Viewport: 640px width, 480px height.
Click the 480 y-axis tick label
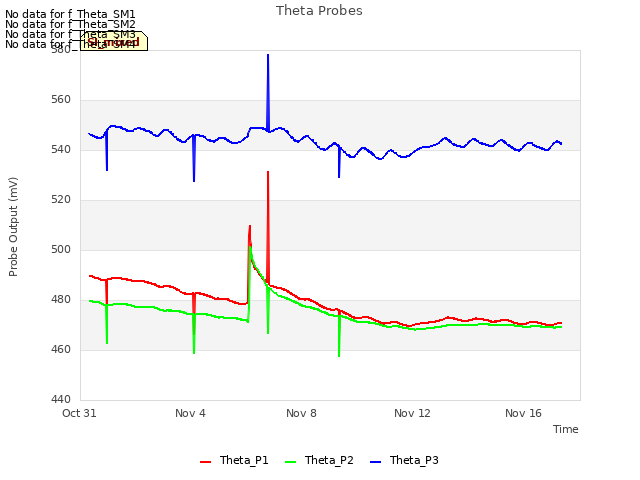61,300
